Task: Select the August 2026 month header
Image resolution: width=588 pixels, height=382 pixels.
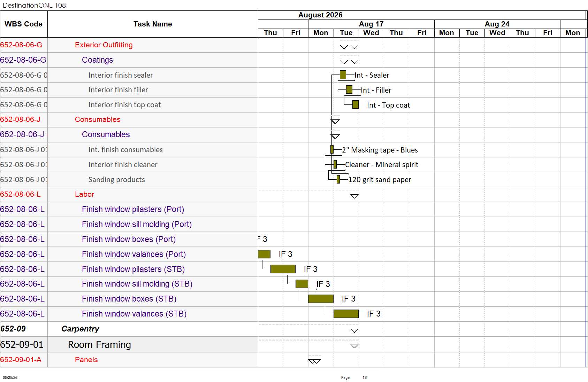Action: (x=320, y=15)
